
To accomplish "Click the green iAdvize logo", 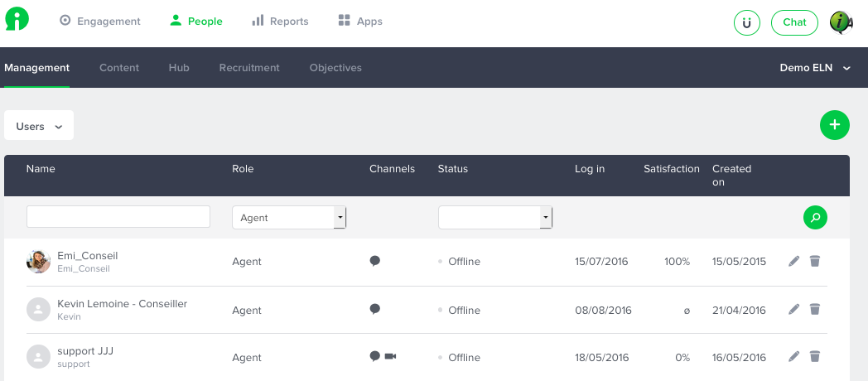I will point(17,19).
